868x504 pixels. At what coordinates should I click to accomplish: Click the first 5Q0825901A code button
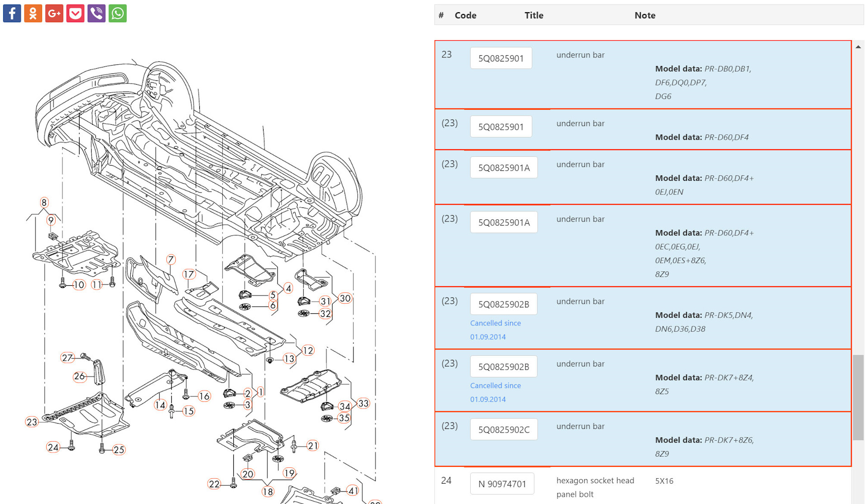tap(504, 168)
